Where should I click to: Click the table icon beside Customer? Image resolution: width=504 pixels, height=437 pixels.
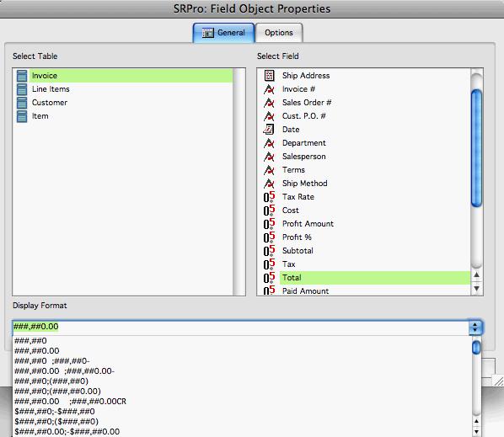(22, 103)
